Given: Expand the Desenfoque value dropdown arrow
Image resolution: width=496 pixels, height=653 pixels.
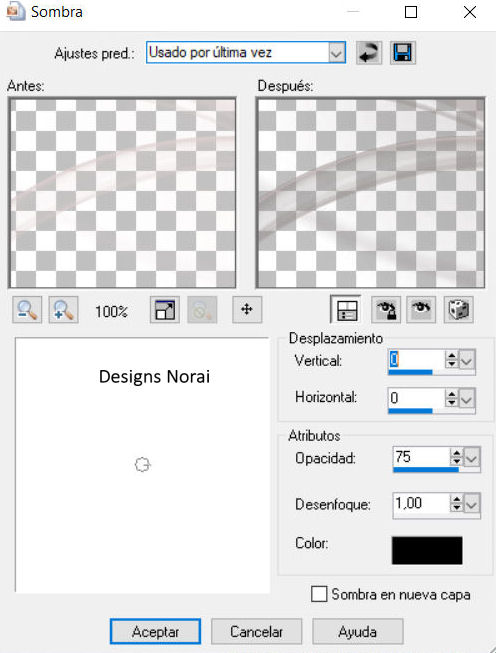Looking at the screenshot, I should coord(472,505).
